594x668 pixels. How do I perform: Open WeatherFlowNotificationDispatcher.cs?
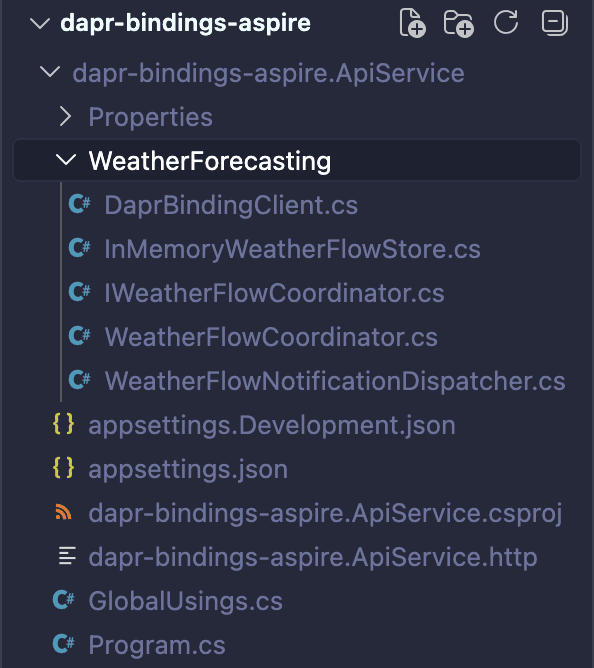(x=335, y=380)
